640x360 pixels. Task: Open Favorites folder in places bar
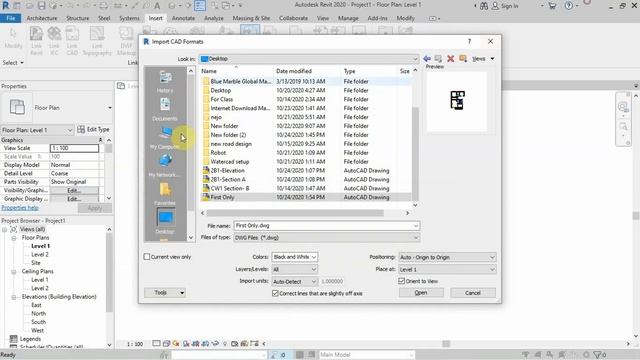pyautogui.click(x=165, y=194)
